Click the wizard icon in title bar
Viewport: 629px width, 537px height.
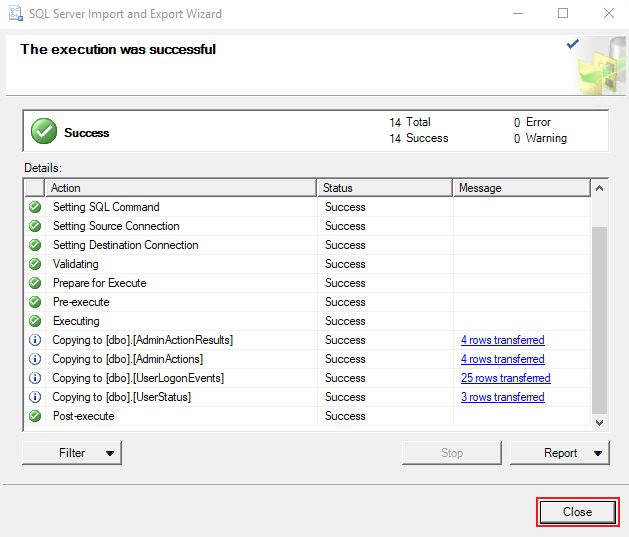(x=13, y=14)
